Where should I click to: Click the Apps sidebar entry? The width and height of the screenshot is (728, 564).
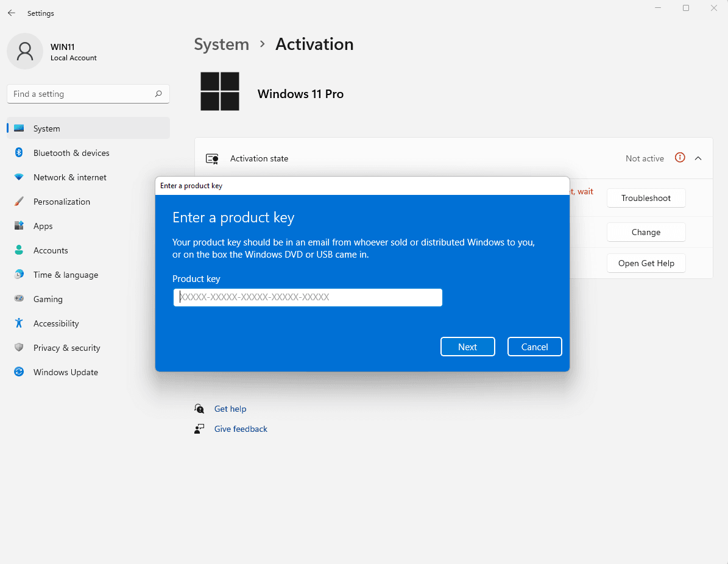tap(43, 226)
